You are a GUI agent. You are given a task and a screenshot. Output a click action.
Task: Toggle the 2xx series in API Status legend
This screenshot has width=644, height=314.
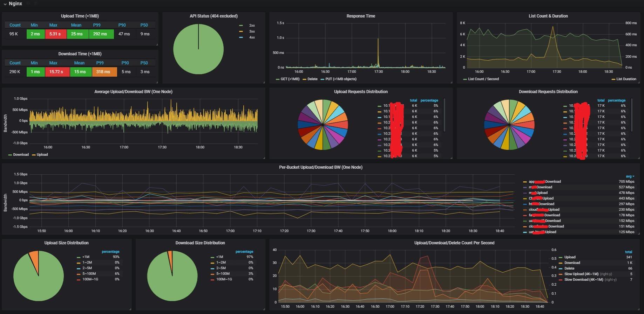click(x=252, y=26)
